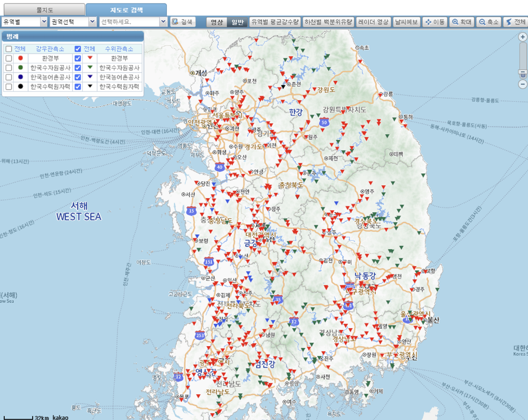Click the minus zoom control on map
The width and height of the screenshot is (528, 420).
click(x=523, y=84)
